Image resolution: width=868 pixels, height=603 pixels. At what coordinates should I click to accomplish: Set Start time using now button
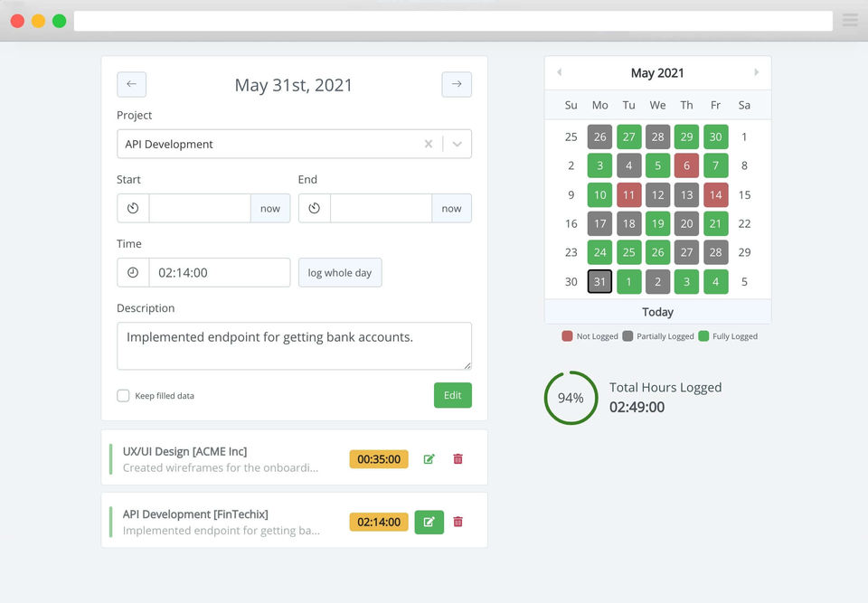[x=270, y=208]
